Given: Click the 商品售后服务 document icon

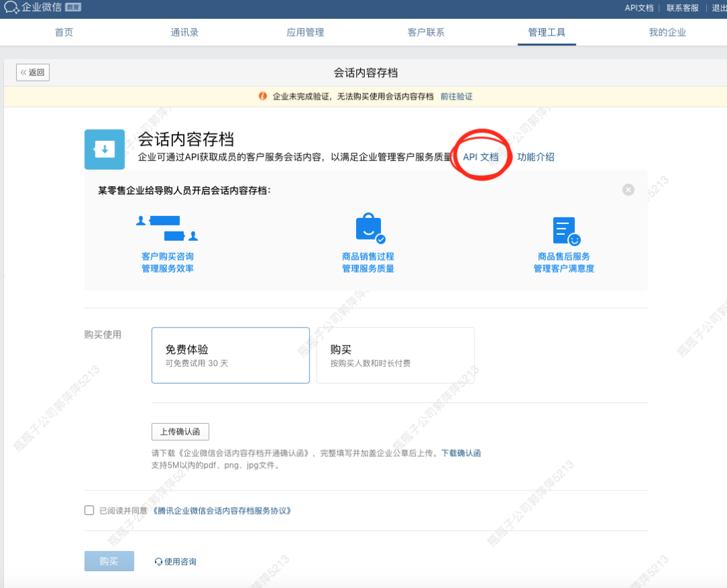Looking at the screenshot, I should pos(566,231).
